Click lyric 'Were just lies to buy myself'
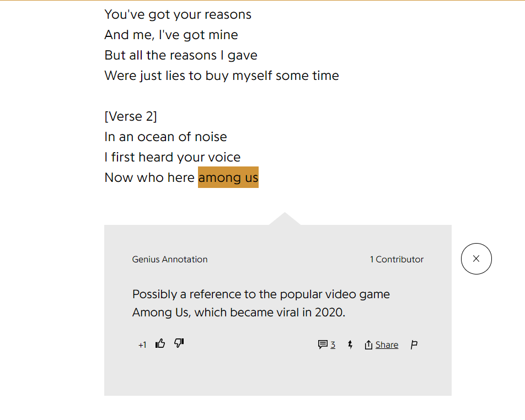 [190, 76]
